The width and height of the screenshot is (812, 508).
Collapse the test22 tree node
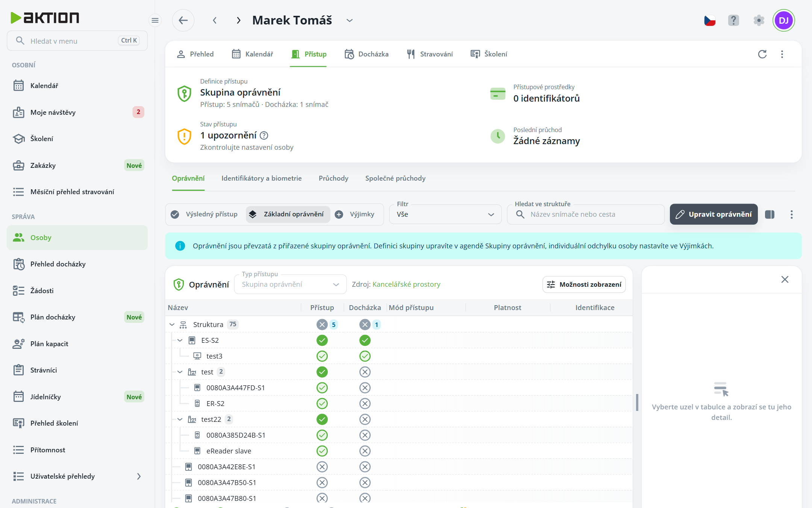click(x=180, y=420)
